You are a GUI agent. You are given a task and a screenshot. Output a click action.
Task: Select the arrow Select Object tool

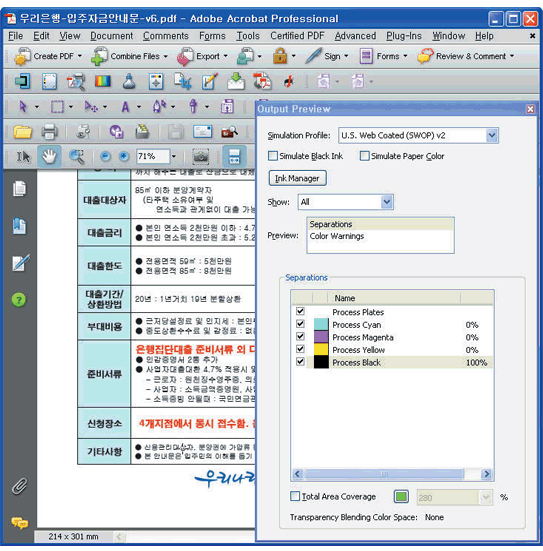[23, 106]
